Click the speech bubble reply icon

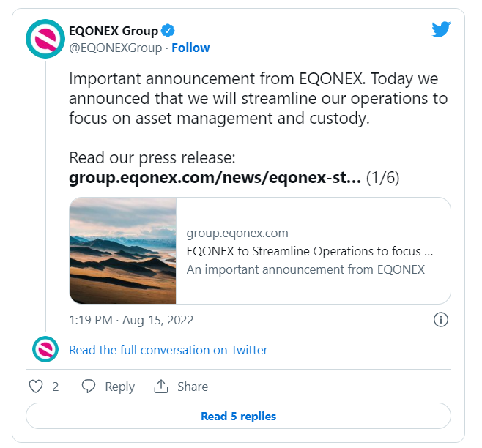click(x=88, y=386)
